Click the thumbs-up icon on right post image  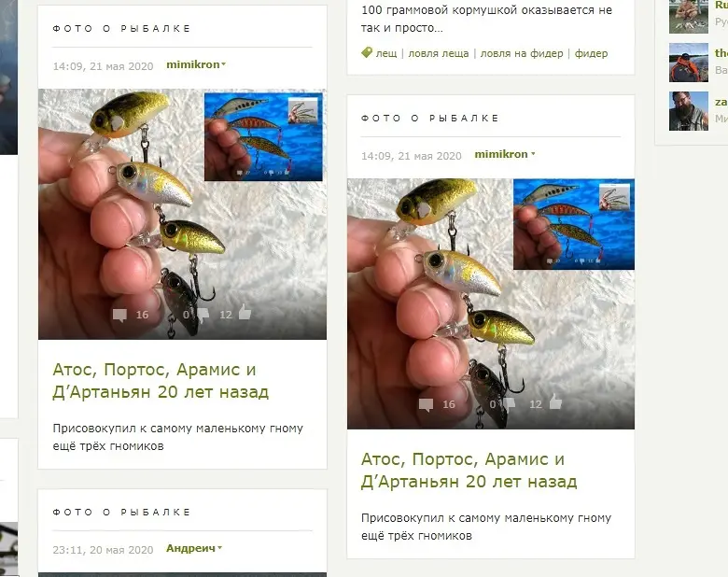point(555,401)
